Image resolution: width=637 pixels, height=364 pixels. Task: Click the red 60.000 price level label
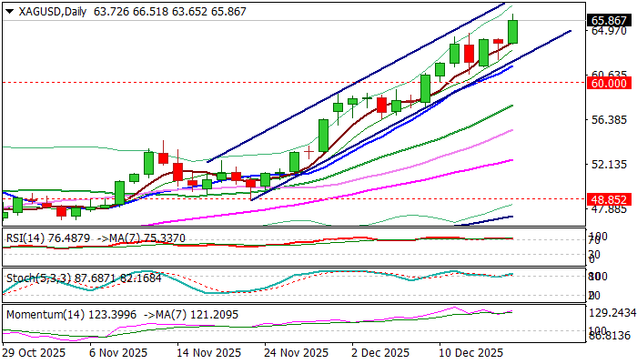click(610, 82)
